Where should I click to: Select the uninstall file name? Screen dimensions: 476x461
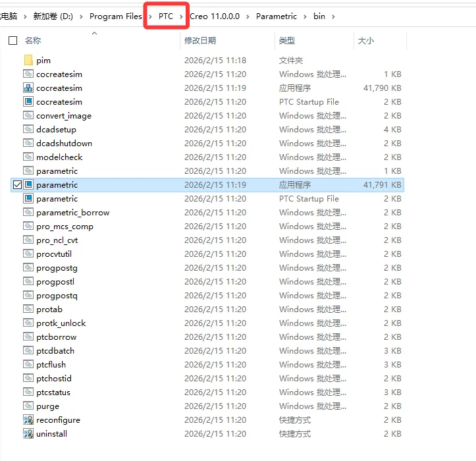(51, 433)
